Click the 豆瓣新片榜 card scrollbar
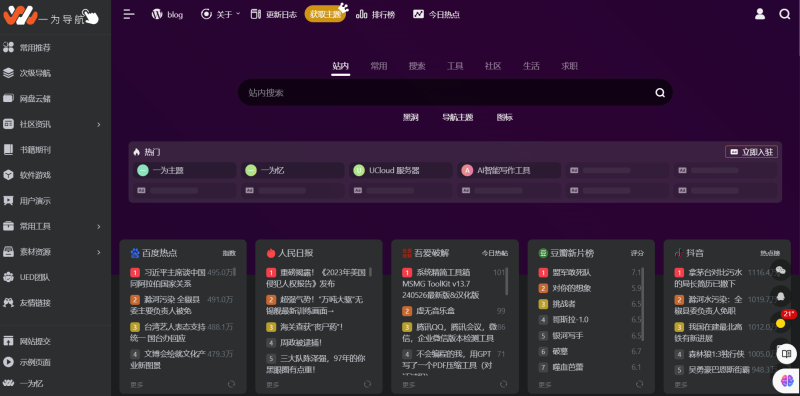Image resolution: width=800 pixels, height=396 pixels. click(x=643, y=304)
